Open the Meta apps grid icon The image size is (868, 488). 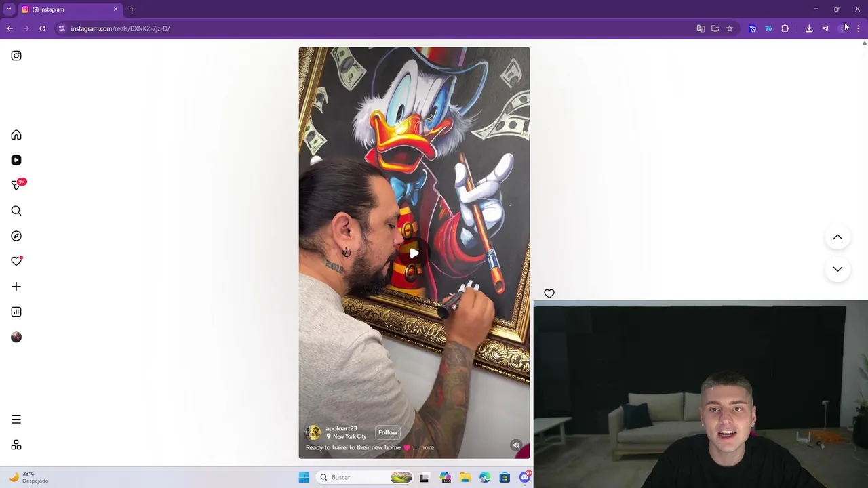pyautogui.click(x=16, y=445)
